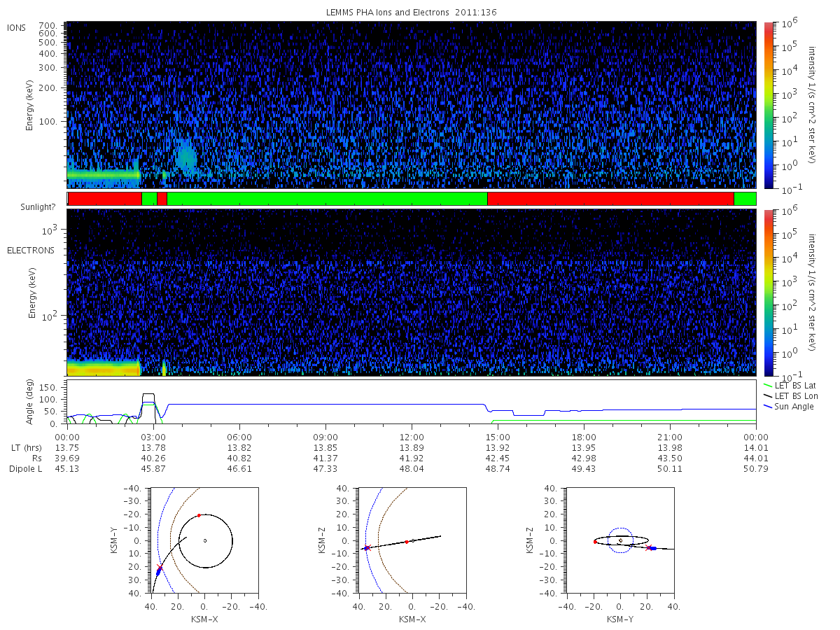This screenshot has height=630, width=840.
Task: Click the ELECTRONS panel label
Action: (31, 251)
